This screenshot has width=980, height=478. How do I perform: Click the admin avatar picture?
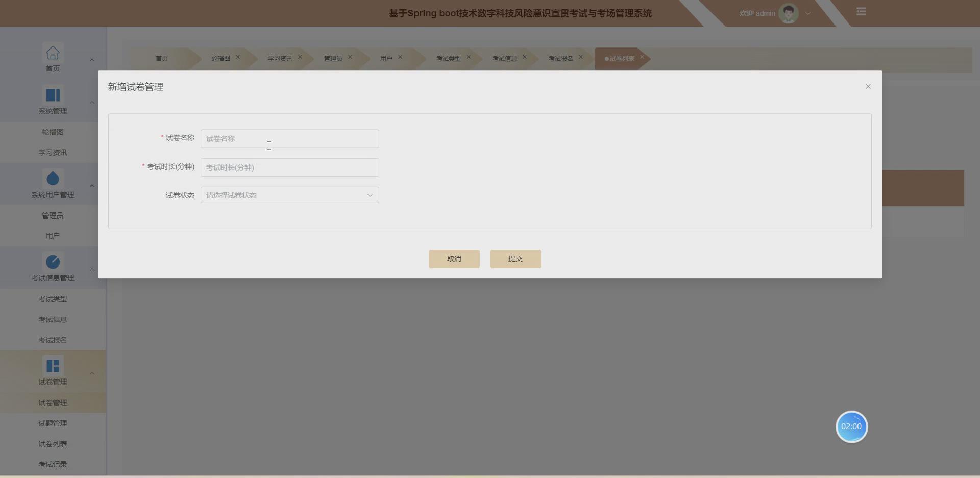(788, 13)
